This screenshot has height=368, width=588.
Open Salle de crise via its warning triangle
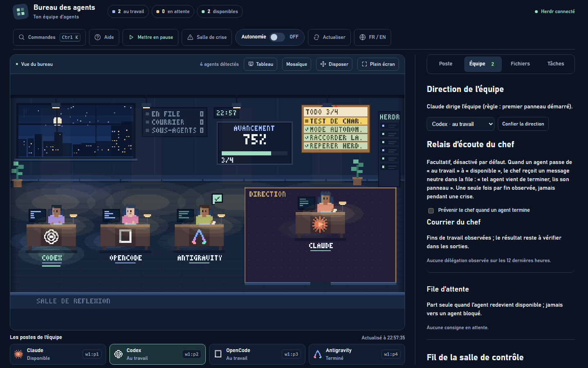(190, 37)
